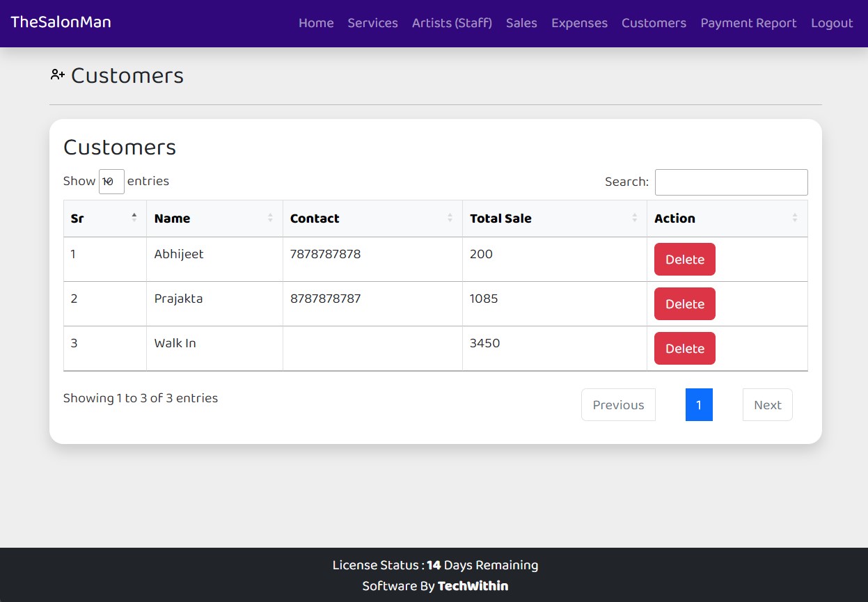Sort table by Action column

click(x=727, y=219)
